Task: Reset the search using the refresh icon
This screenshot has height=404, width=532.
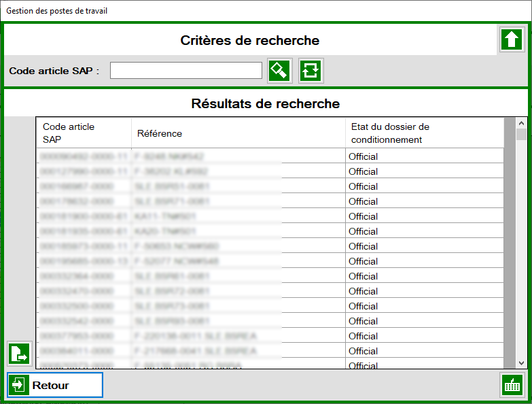Action: point(311,71)
